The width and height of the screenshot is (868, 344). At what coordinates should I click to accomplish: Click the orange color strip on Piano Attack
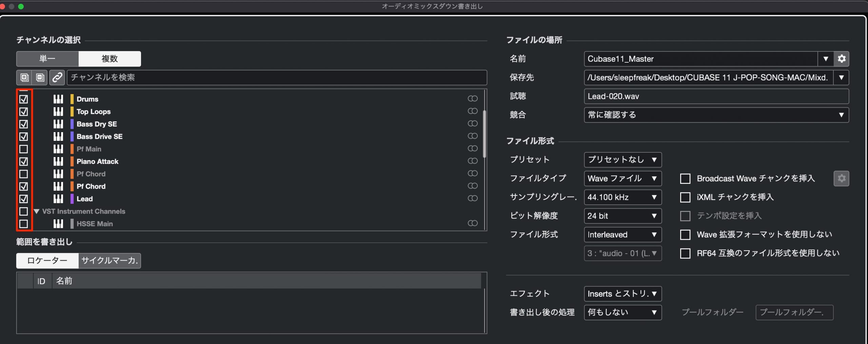tap(72, 162)
